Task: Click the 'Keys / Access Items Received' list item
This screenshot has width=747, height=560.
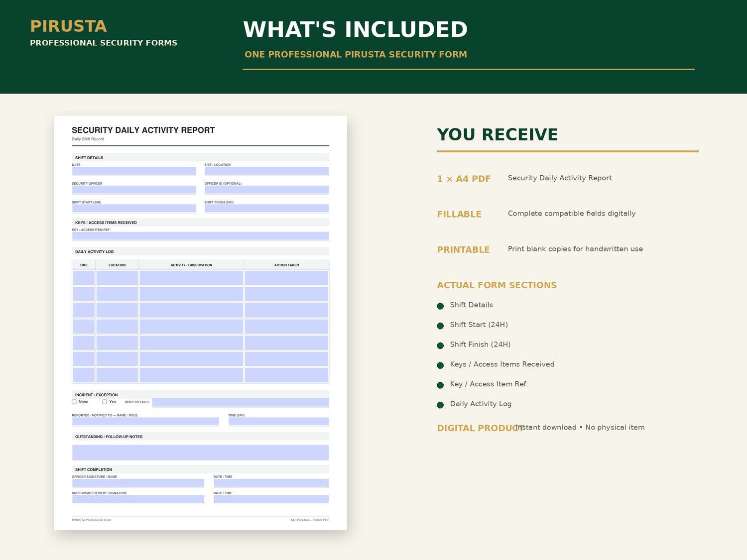Action: tap(502, 364)
